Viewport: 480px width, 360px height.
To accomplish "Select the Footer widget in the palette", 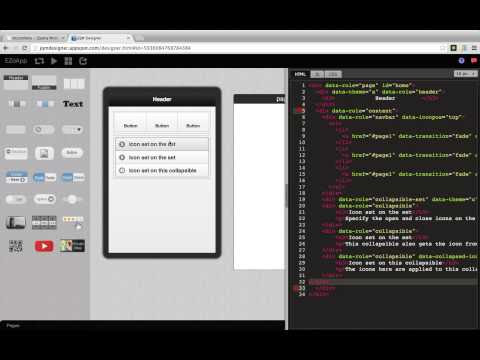I will coord(44,82).
